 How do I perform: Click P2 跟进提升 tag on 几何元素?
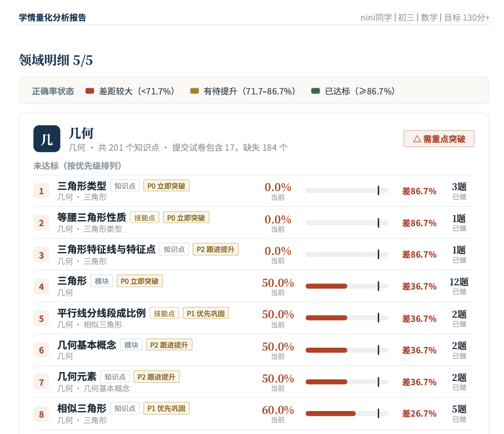pos(157,377)
